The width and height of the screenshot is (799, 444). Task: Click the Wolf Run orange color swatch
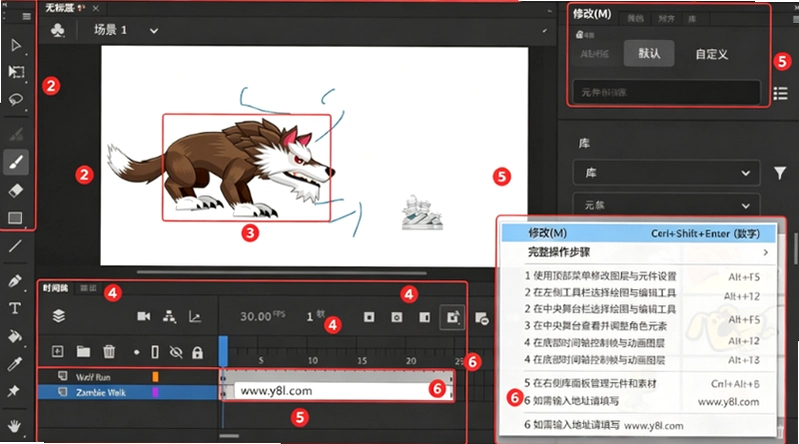click(155, 377)
